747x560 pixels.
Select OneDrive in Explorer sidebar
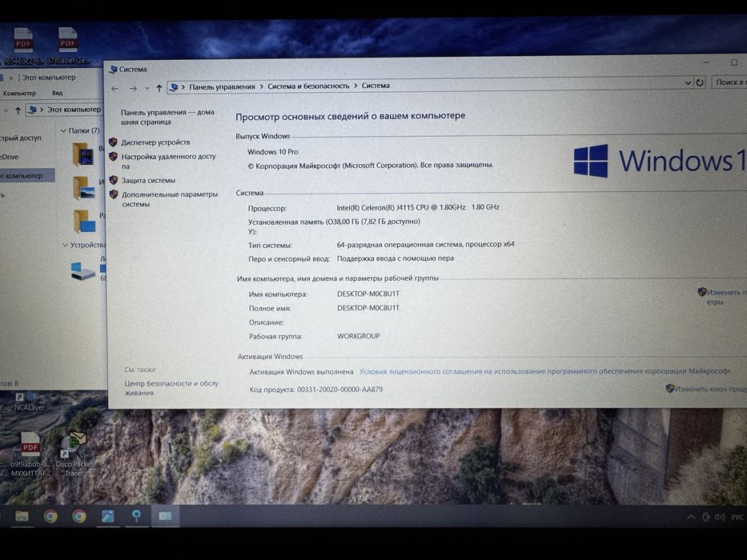click(9, 157)
